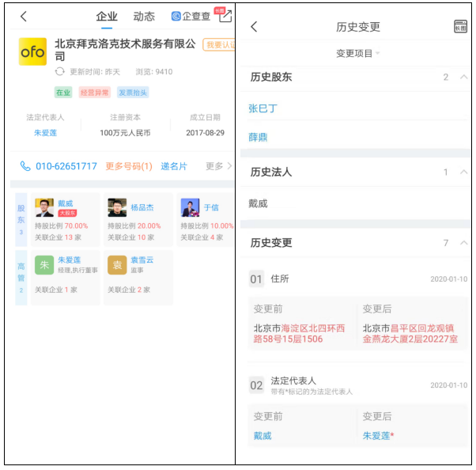Tap the yellow 袁 avatar icon
This screenshot has width=476, height=470.
click(x=117, y=265)
